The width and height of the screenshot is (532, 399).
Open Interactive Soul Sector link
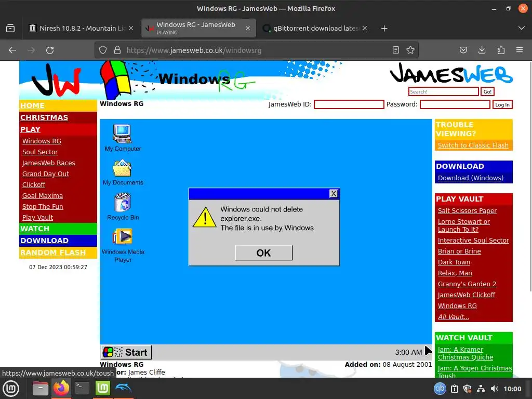click(473, 240)
